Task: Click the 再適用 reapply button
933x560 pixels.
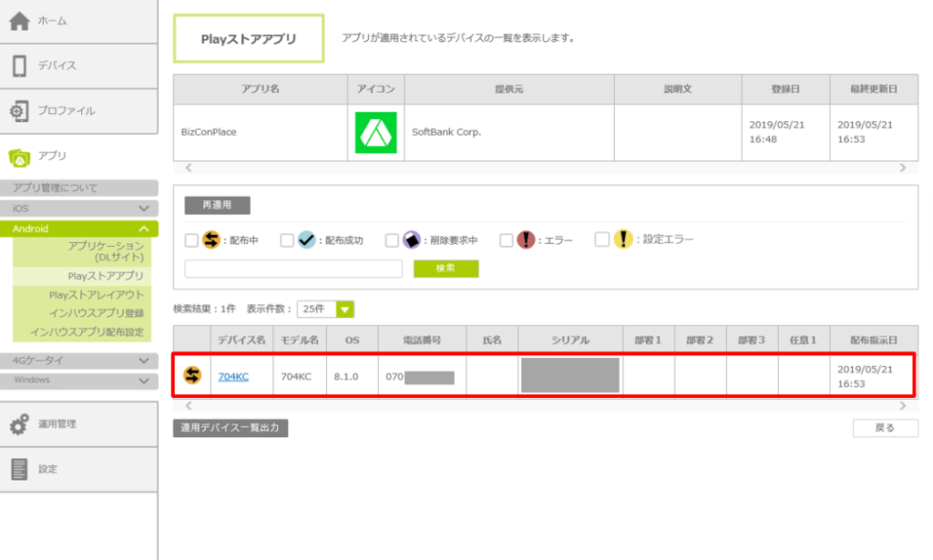Action: pos(217,206)
